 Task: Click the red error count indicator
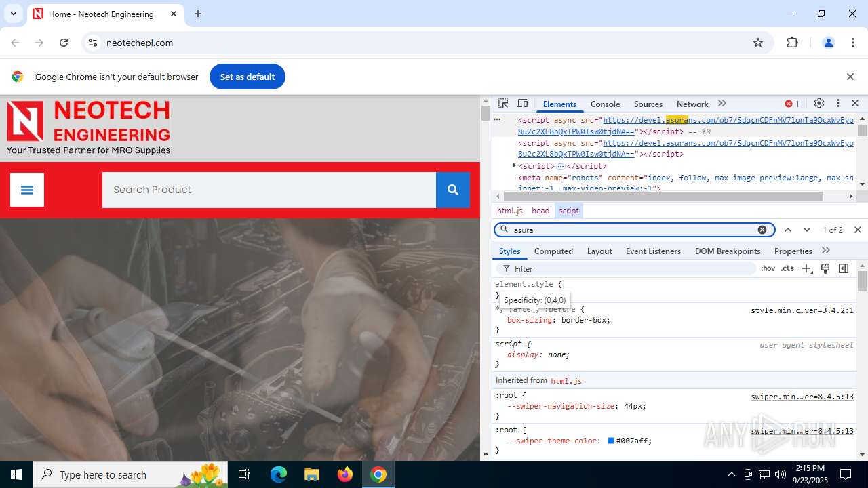pos(792,104)
